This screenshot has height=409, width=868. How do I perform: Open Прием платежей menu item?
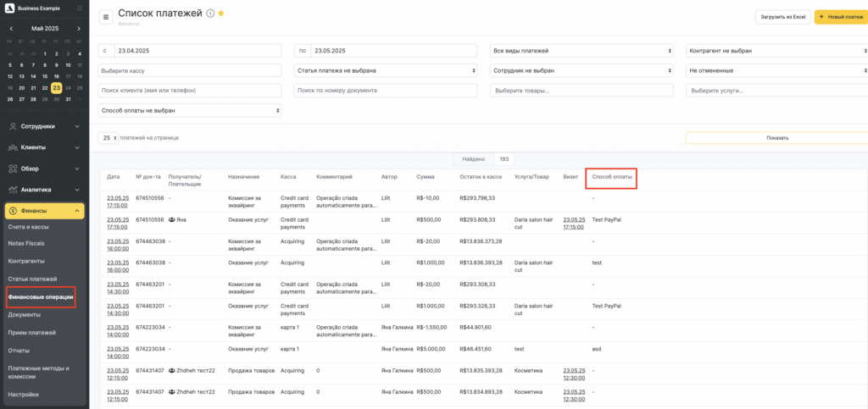point(31,333)
